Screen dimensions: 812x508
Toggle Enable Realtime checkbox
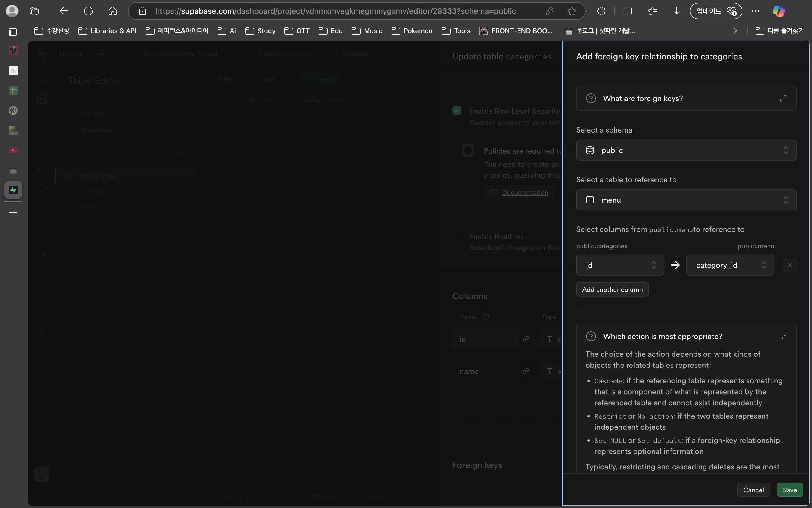(x=457, y=236)
